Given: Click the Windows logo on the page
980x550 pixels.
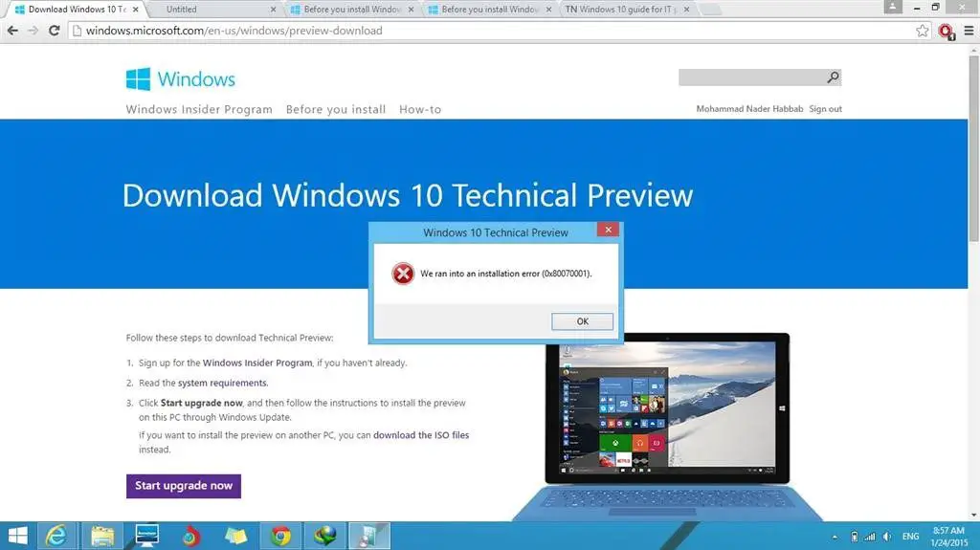Looking at the screenshot, I should [138, 79].
